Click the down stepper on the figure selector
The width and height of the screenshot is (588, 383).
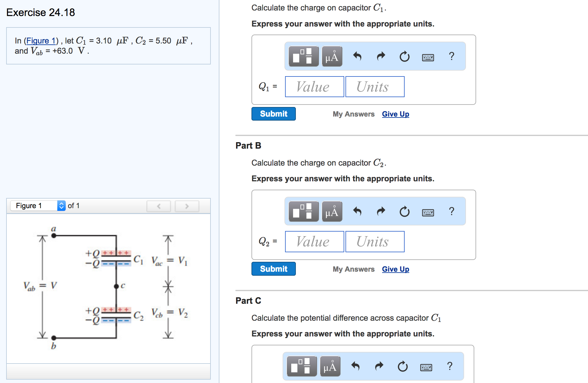pos(61,208)
